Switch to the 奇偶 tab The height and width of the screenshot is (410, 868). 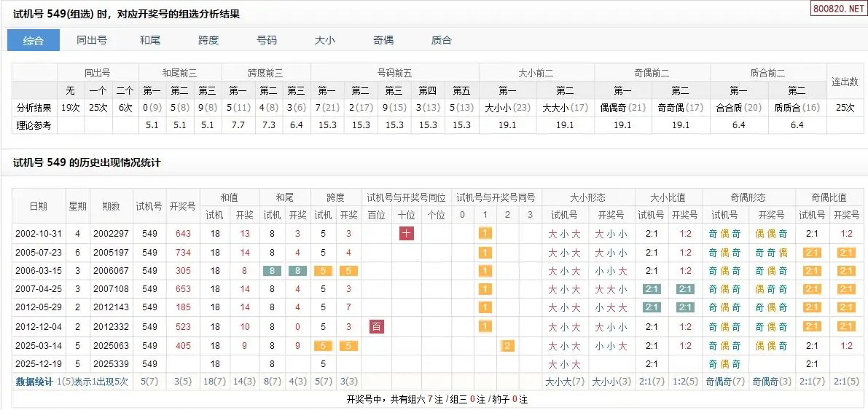(383, 40)
